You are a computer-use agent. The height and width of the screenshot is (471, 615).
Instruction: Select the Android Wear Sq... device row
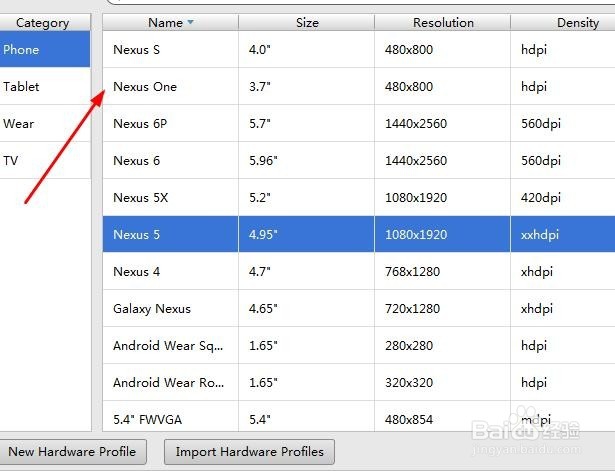[359, 345]
